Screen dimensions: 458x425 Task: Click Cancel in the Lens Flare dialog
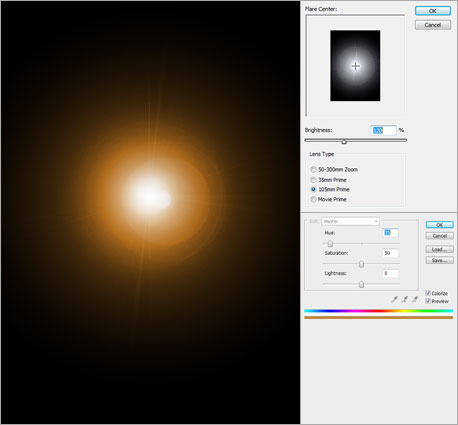point(433,25)
